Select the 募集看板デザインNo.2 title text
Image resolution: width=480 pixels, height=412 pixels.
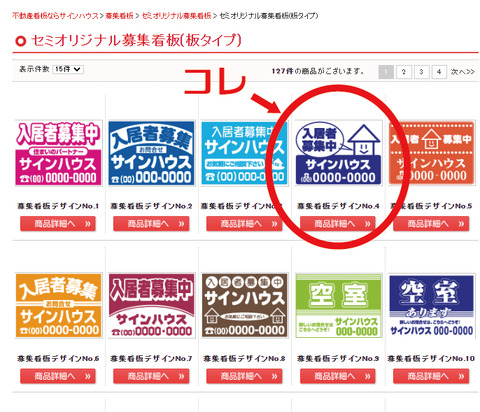point(151,206)
